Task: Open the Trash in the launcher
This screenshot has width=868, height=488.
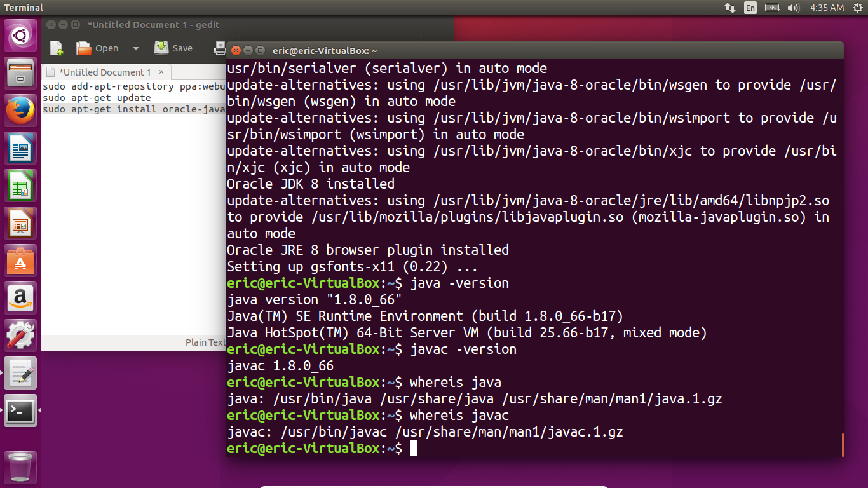Action: (20, 466)
